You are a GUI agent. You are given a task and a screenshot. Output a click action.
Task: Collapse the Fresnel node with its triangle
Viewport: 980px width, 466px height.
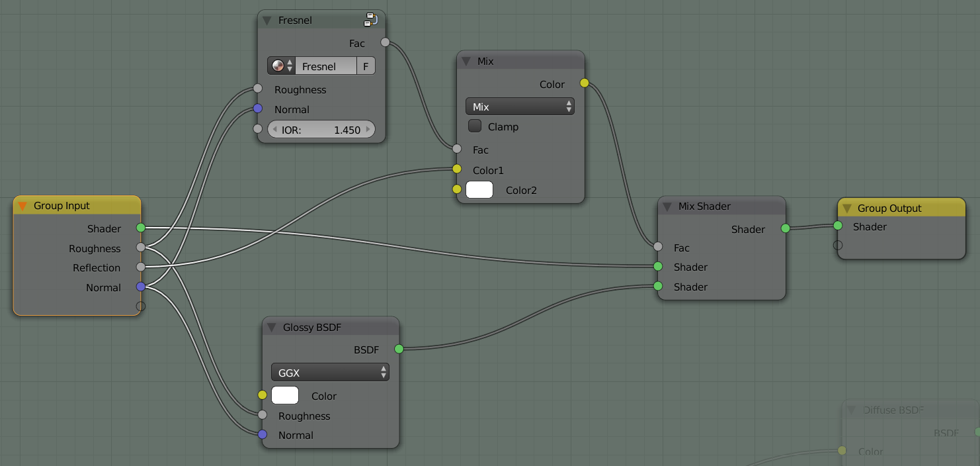(x=267, y=21)
